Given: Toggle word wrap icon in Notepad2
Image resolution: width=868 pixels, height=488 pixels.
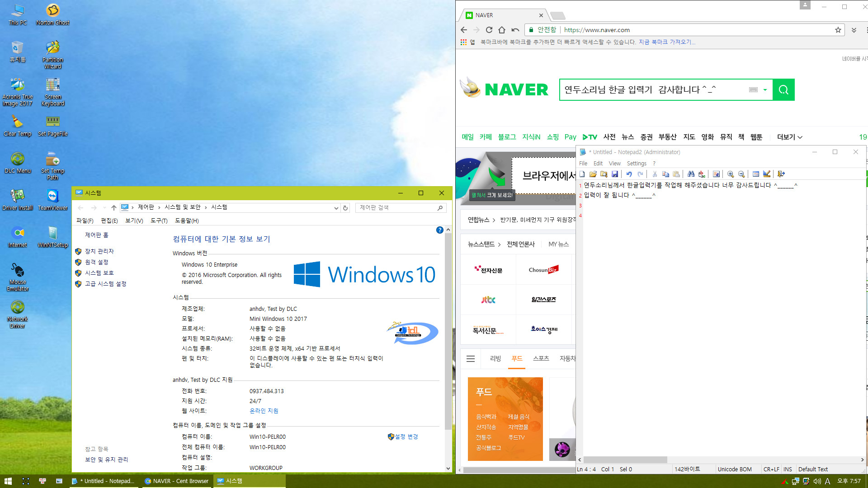Looking at the screenshot, I should coord(716,174).
